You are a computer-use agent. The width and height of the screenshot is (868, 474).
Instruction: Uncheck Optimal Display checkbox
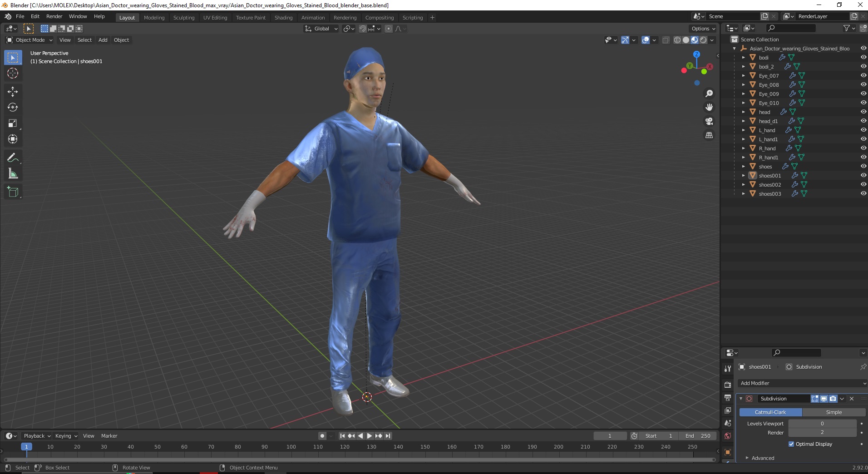(791, 444)
